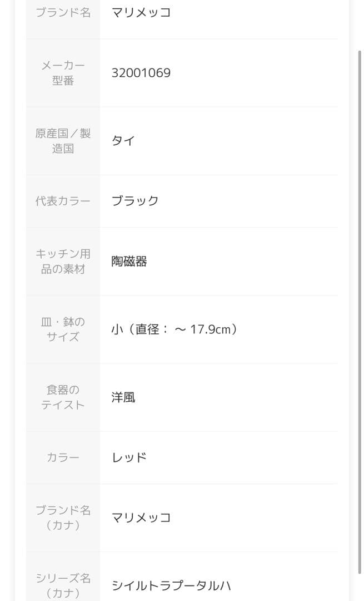Select the country value タイ

[x=123, y=141]
